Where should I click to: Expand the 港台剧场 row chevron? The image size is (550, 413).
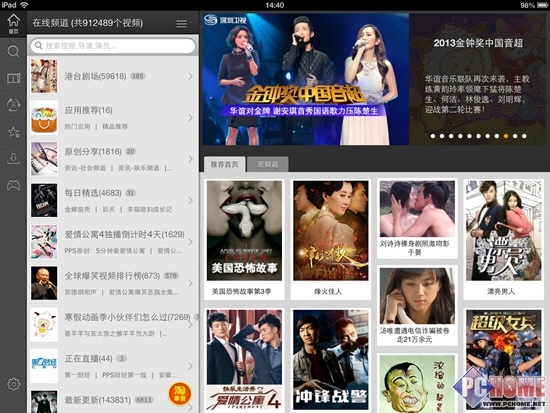(190, 76)
